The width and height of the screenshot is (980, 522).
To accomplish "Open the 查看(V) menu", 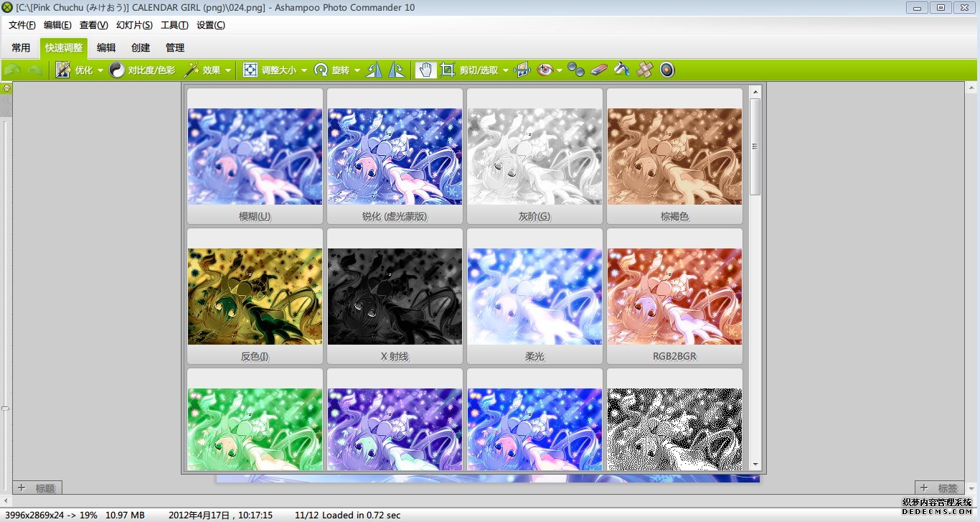I will (93, 25).
